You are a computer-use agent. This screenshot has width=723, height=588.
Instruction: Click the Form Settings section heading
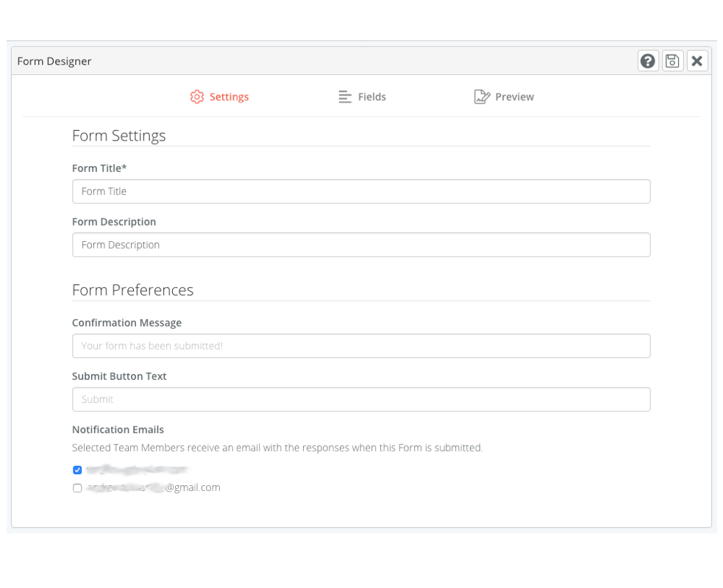point(118,136)
